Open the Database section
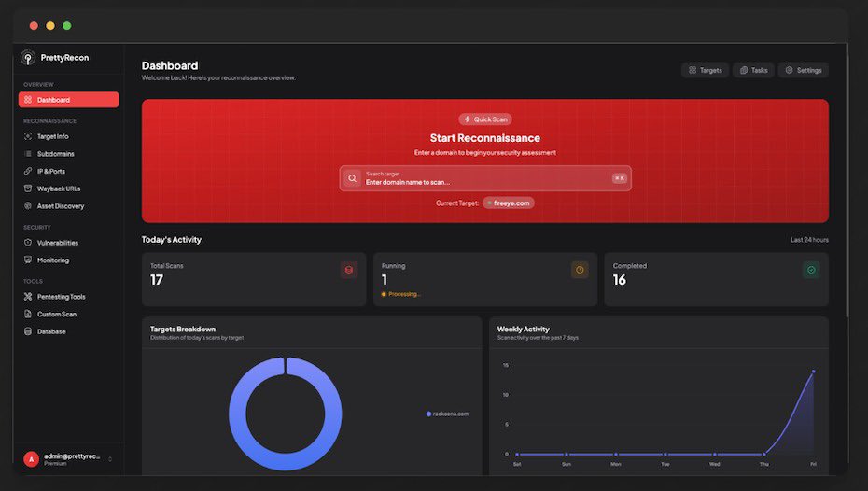The width and height of the screenshot is (868, 491). click(x=69, y=331)
